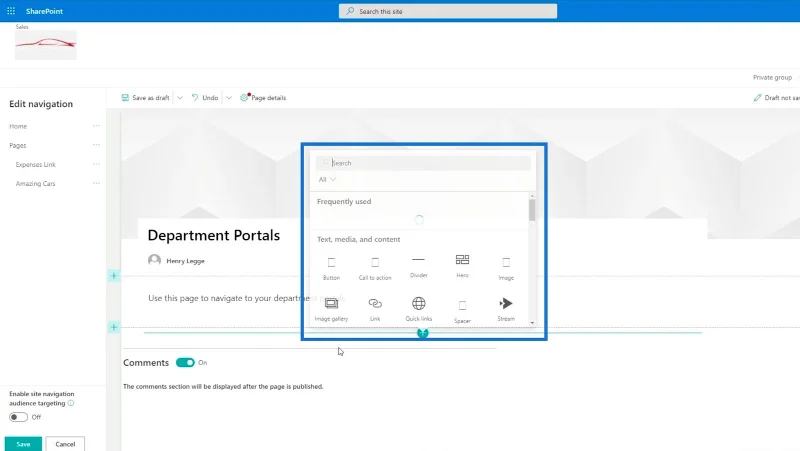The image size is (800, 451).
Task: Toggle Comments switch off
Action: [x=185, y=362]
